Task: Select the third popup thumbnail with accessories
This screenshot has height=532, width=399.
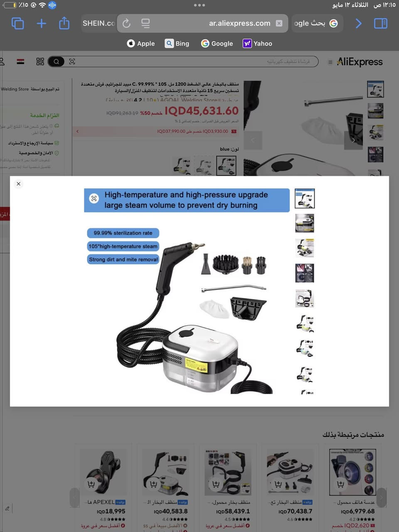Action: click(305, 248)
